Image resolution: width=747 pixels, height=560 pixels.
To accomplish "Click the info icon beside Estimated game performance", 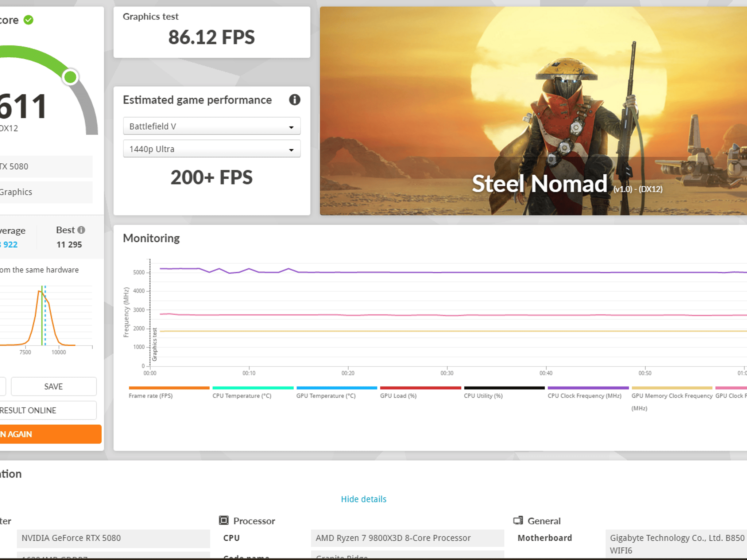I will coord(294,100).
